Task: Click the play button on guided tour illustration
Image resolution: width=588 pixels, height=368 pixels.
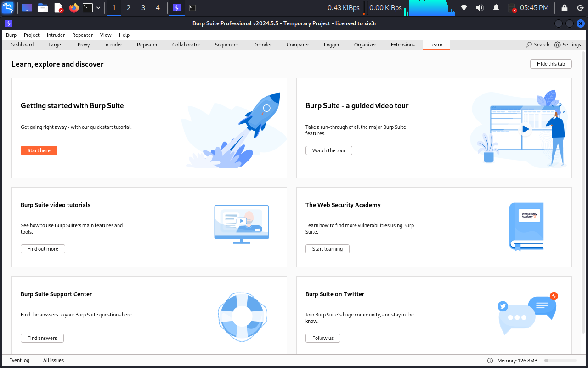Action: pos(526,129)
